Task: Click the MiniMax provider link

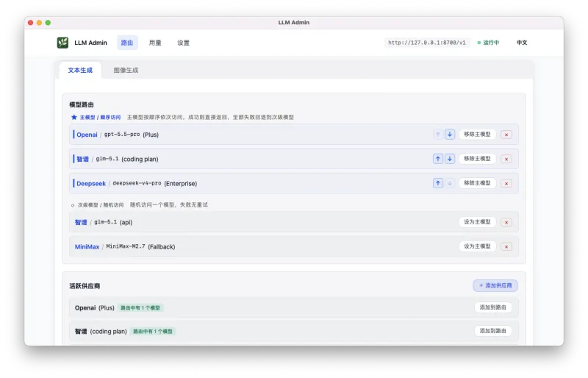Action: 87,246
